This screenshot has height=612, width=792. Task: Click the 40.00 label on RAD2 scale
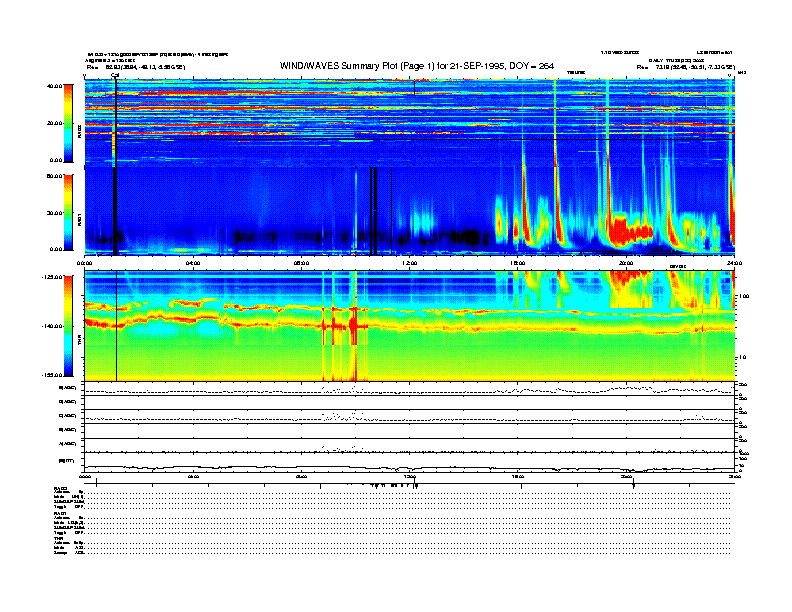pyautogui.click(x=54, y=86)
